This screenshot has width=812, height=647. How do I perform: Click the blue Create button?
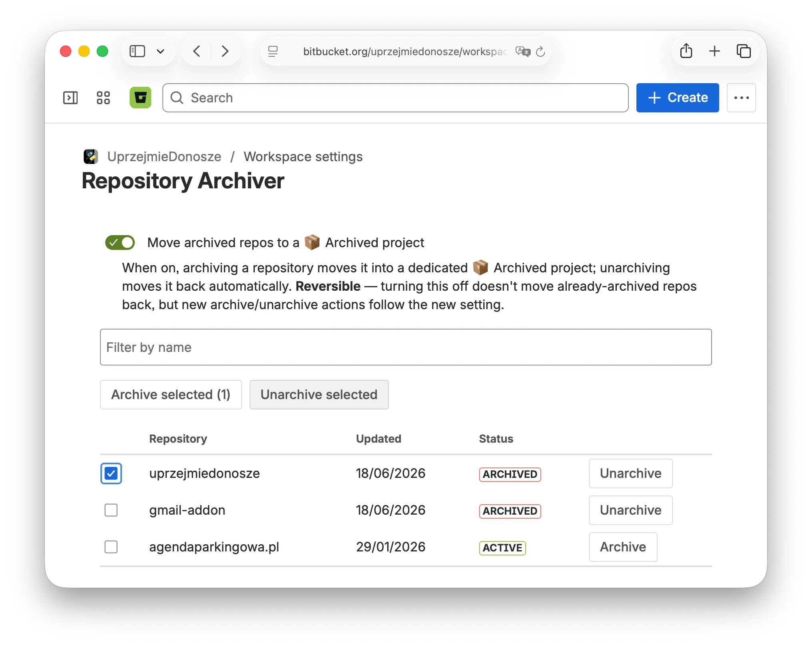(678, 98)
